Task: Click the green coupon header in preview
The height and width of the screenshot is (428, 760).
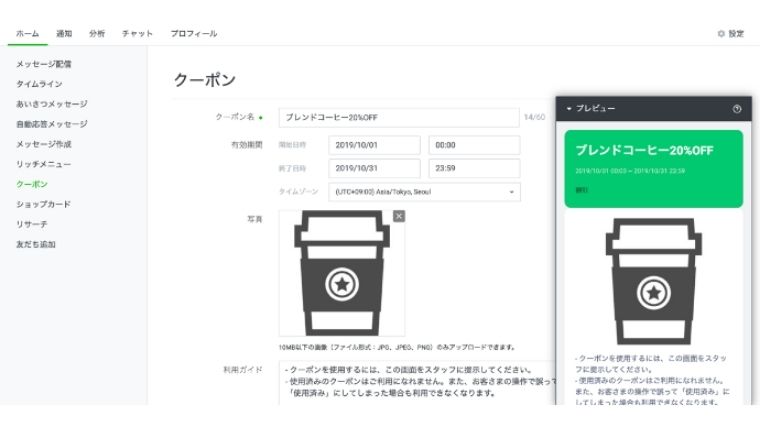Action: point(653,168)
